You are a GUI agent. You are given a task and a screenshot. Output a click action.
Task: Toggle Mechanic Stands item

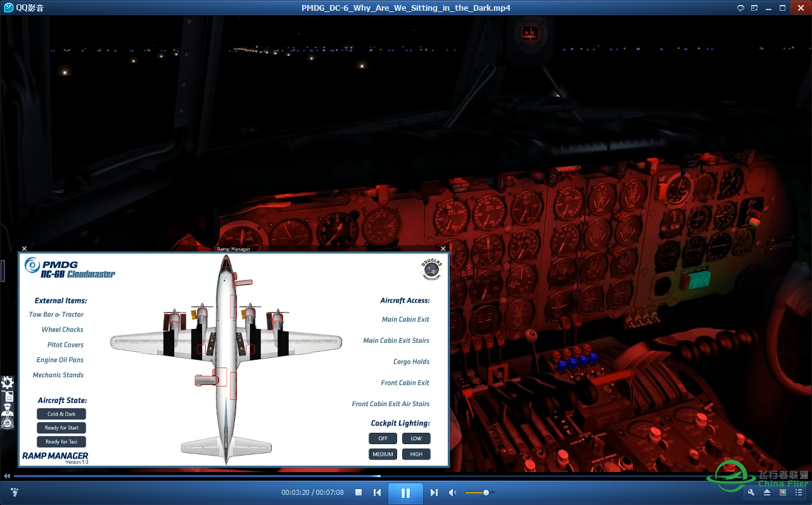coord(58,375)
